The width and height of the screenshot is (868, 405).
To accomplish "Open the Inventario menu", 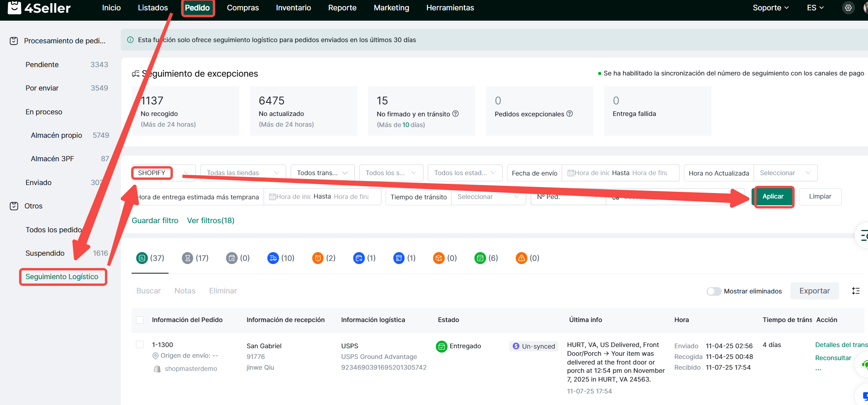I will [x=293, y=8].
